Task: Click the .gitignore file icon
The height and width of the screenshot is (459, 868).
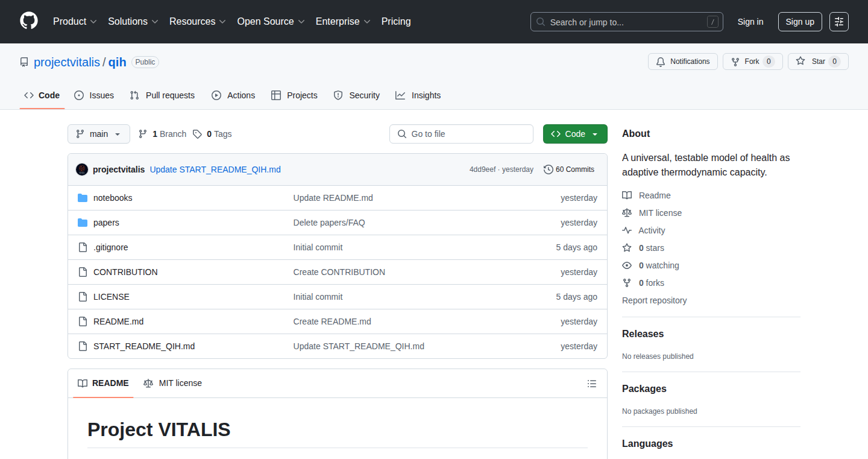Action: pos(83,247)
